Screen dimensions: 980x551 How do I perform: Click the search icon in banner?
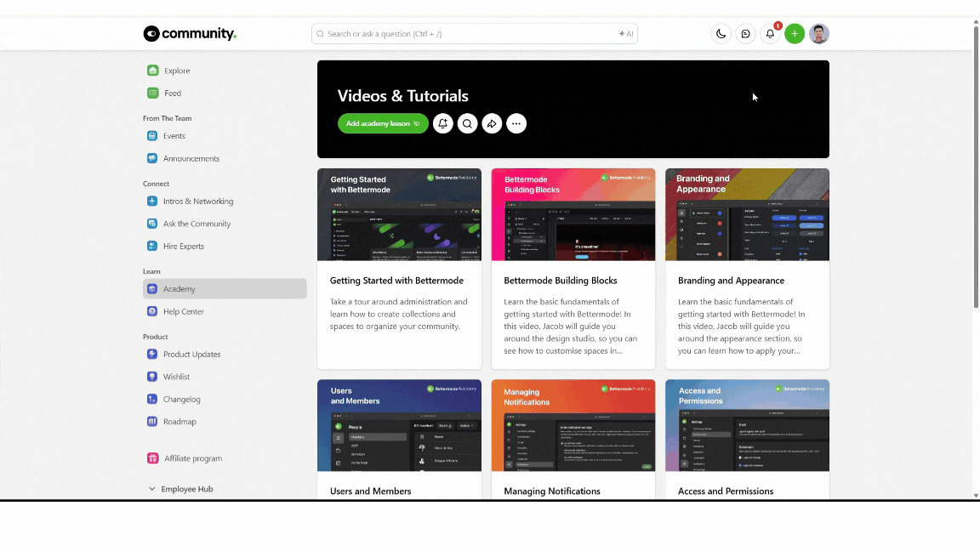coord(467,123)
